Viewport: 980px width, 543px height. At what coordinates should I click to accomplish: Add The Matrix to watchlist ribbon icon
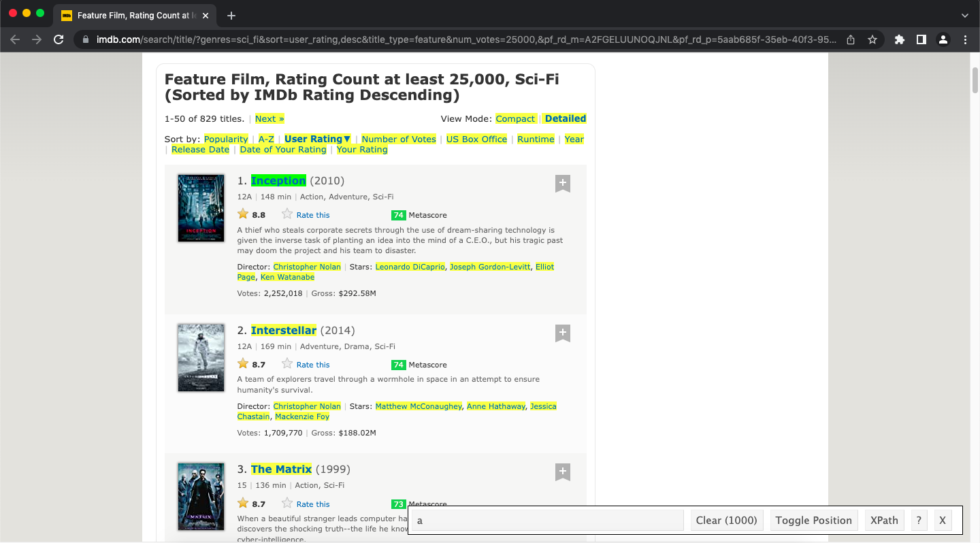(x=562, y=472)
